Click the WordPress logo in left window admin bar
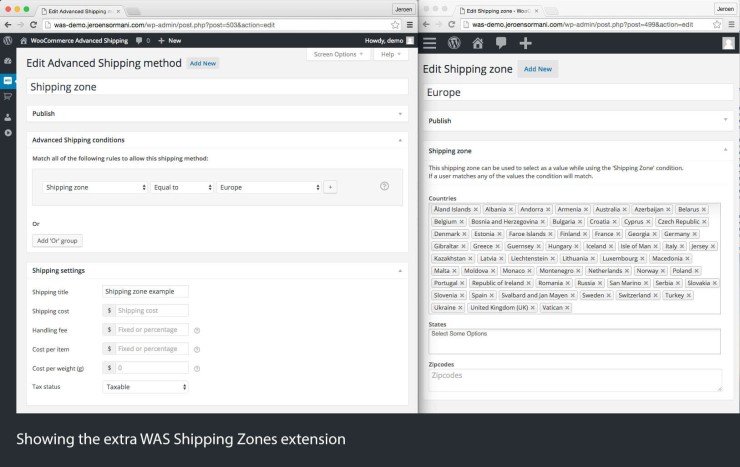This screenshot has height=467, width=740. (8, 41)
